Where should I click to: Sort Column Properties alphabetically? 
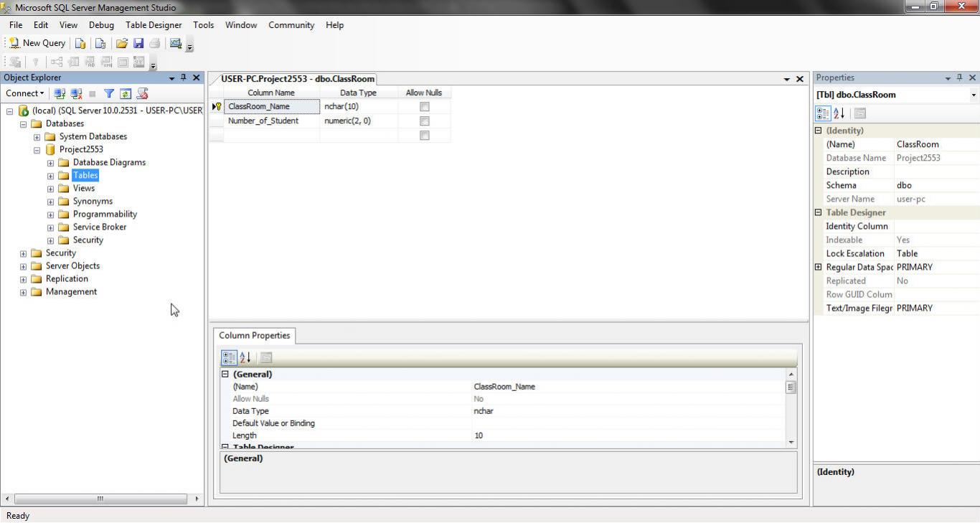click(x=245, y=357)
